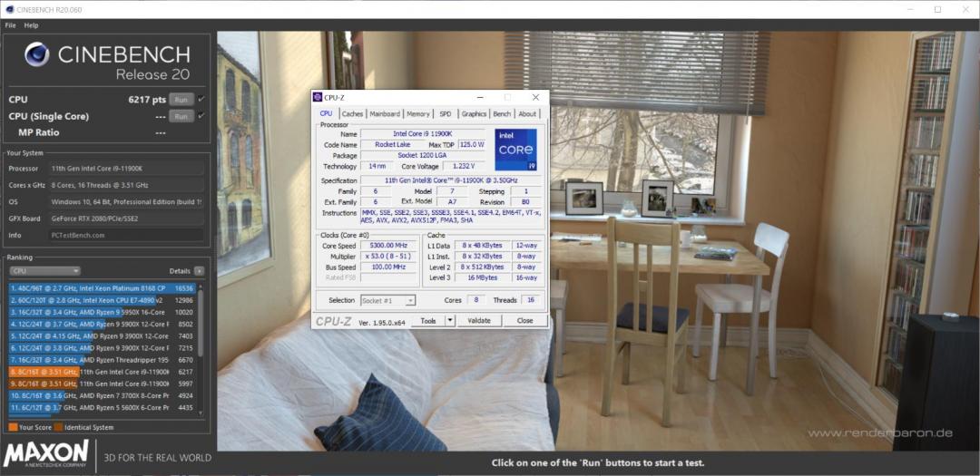980x476 pixels.
Task: Maximize the Cinebench window
Action: (x=937, y=9)
